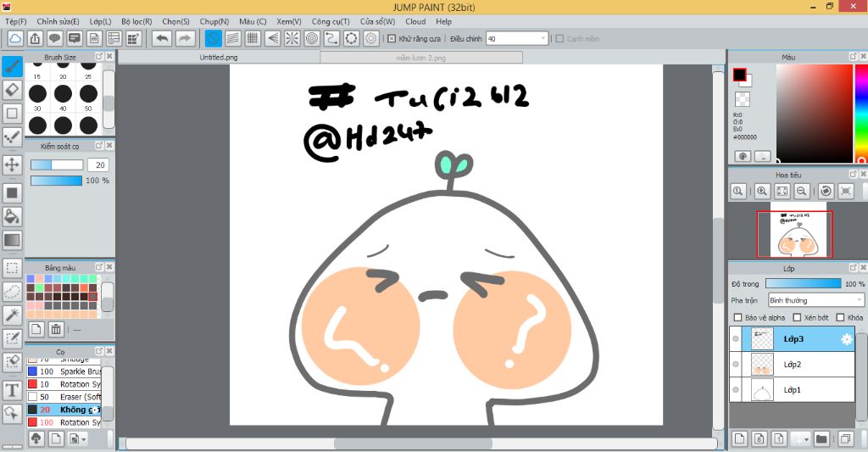Open the Bộ lọc(R) menu
Viewport: 868px width, 452px height.
[136, 21]
